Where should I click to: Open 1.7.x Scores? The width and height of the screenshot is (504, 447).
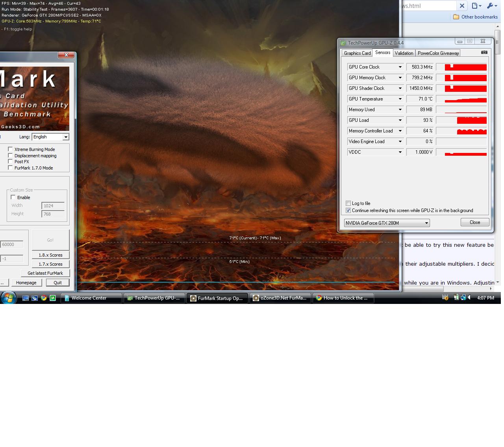click(50, 264)
